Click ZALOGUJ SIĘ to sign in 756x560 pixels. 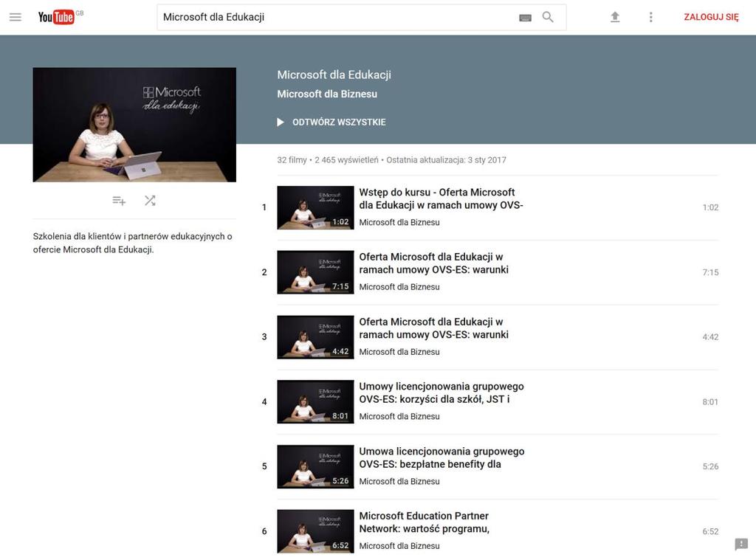coord(711,17)
